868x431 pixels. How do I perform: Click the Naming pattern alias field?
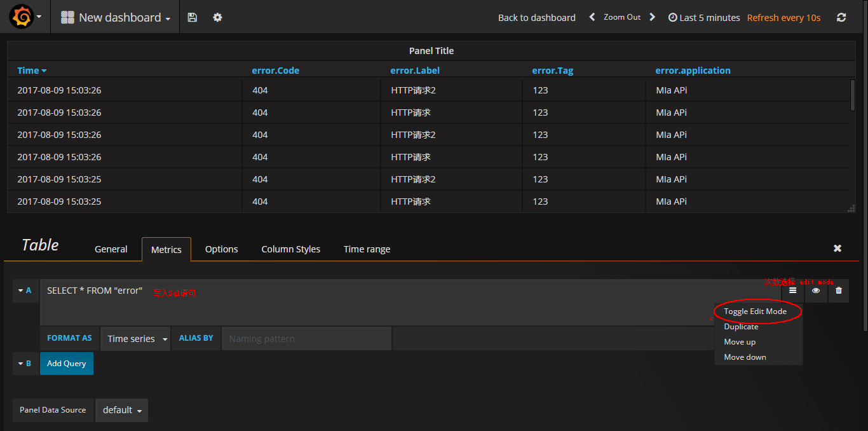306,338
